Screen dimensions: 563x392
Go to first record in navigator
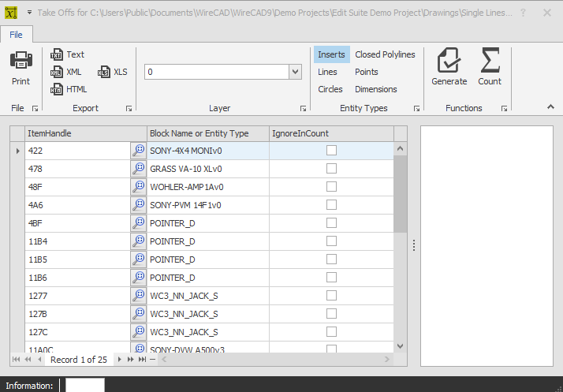click(16, 360)
